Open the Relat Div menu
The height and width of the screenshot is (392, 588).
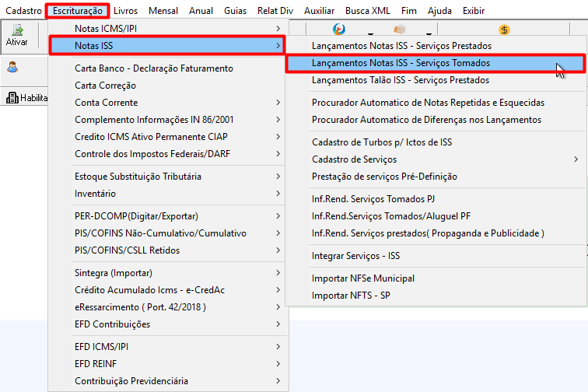coord(275,11)
